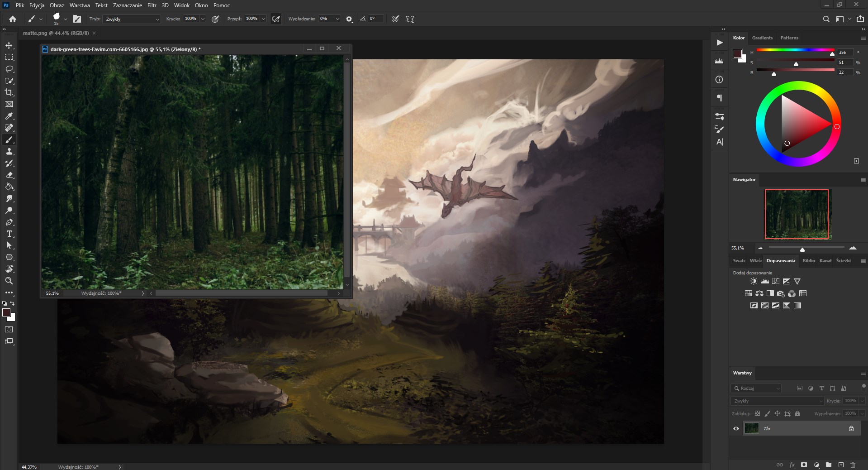Switch to the Gradients tab
Viewport: 868px width, 470px height.
[762, 38]
